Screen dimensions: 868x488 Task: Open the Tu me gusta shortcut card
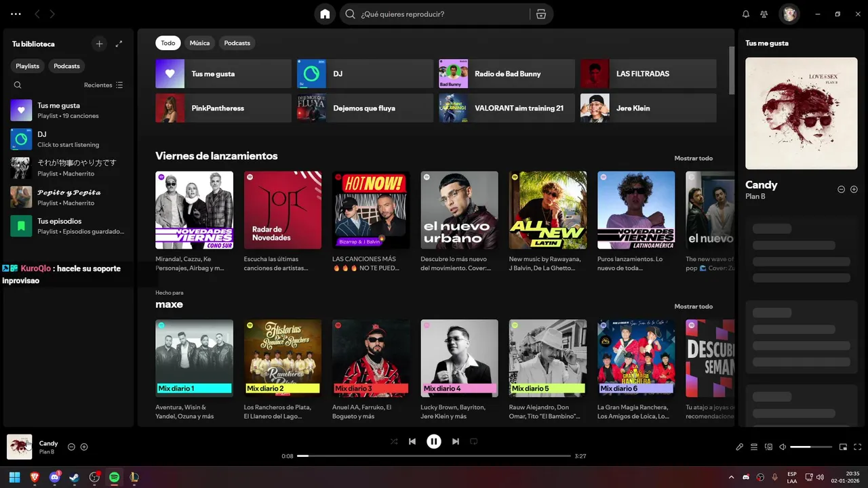[x=223, y=73]
